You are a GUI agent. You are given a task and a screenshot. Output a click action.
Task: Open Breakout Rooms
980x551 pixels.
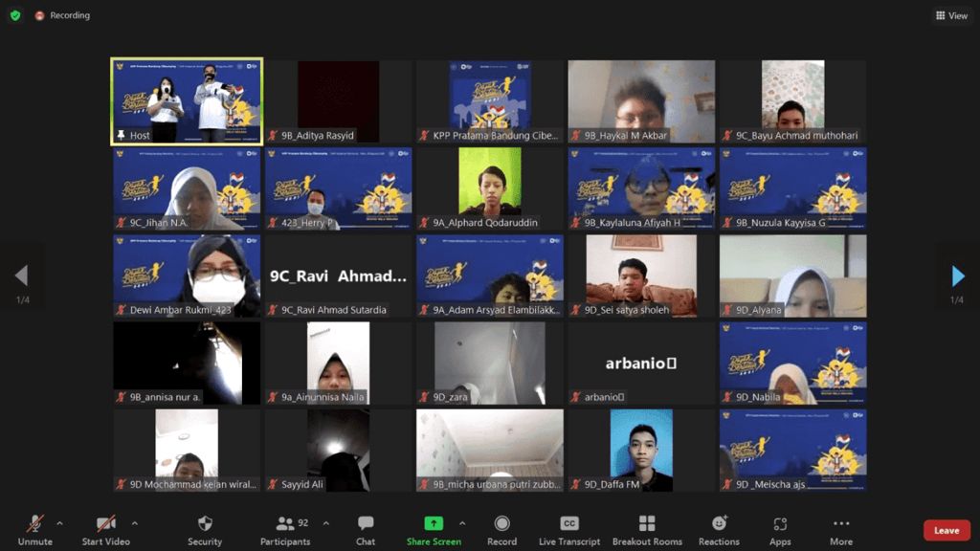(x=647, y=530)
